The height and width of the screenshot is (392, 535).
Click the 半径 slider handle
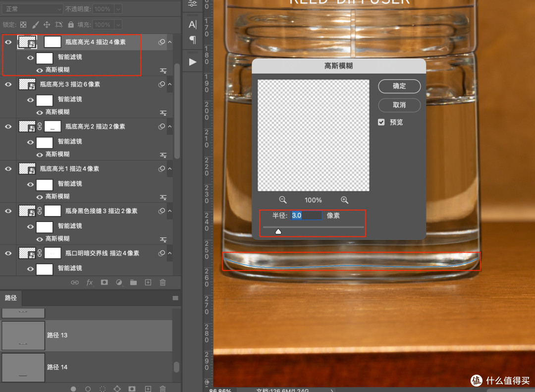click(278, 231)
